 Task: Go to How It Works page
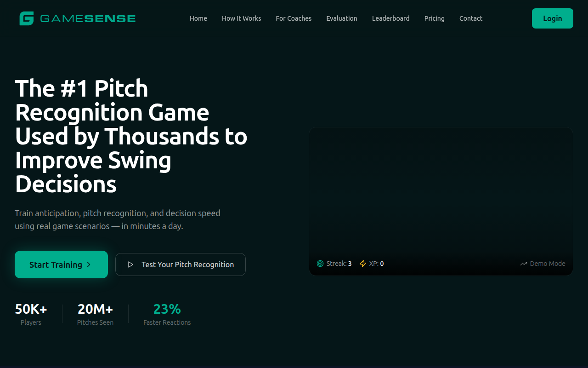point(242,18)
